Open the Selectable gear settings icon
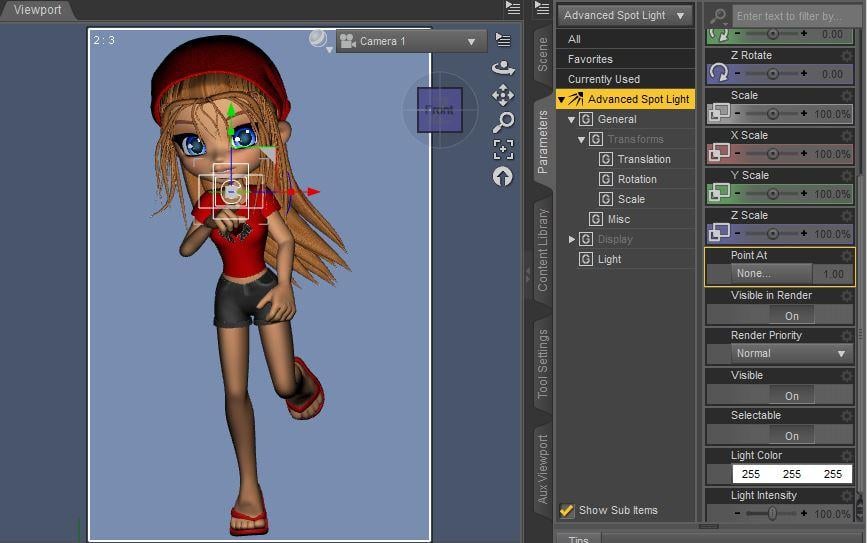The width and height of the screenshot is (868, 543). (x=846, y=416)
